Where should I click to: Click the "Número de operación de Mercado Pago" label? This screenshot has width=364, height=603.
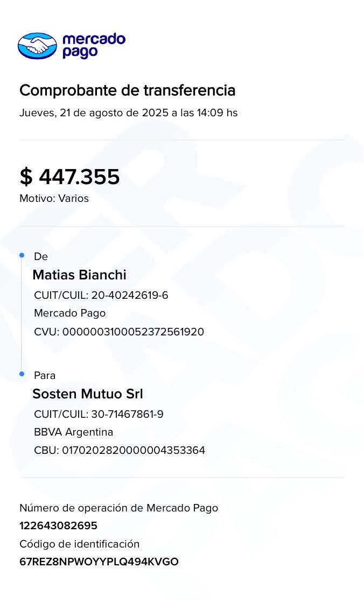point(118,508)
